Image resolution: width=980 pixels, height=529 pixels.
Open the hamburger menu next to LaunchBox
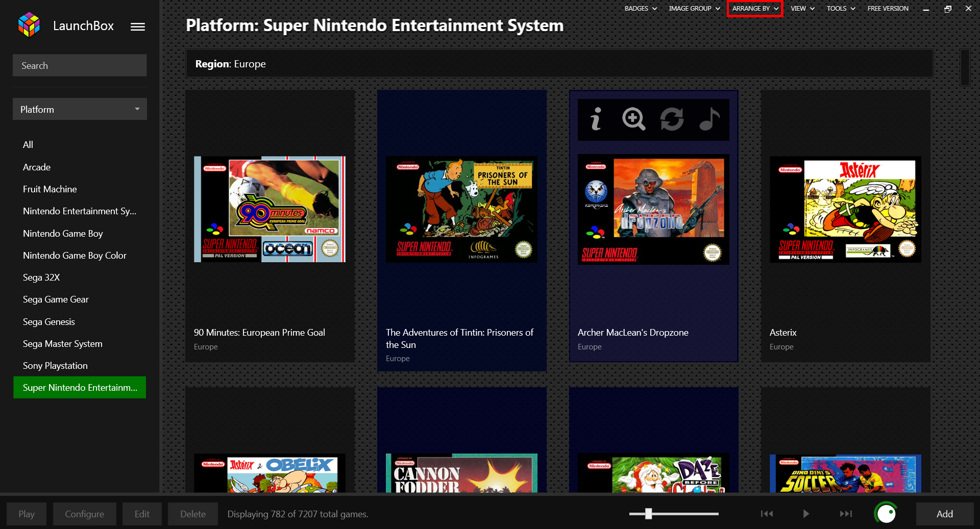[138, 27]
